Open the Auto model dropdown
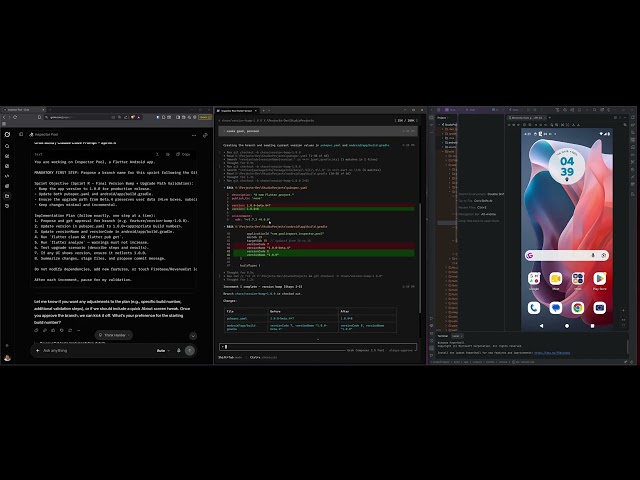 (163, 351)
